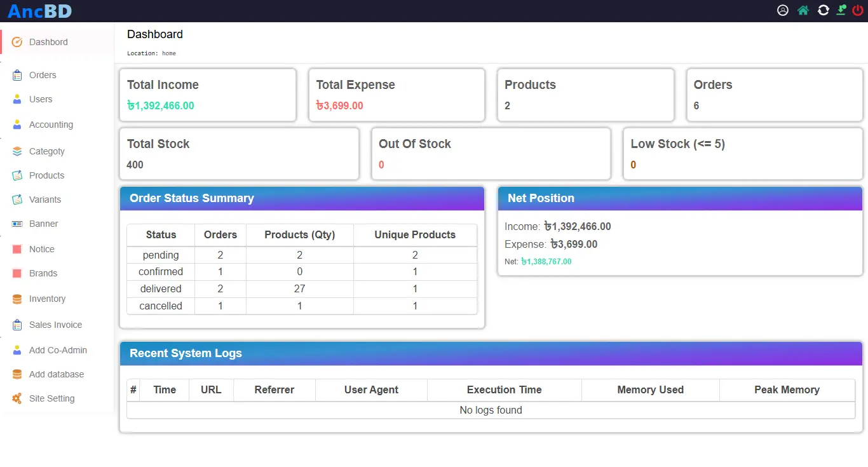
Task: Click the Low Stock (<= 5) card
Action: (743, 154)
